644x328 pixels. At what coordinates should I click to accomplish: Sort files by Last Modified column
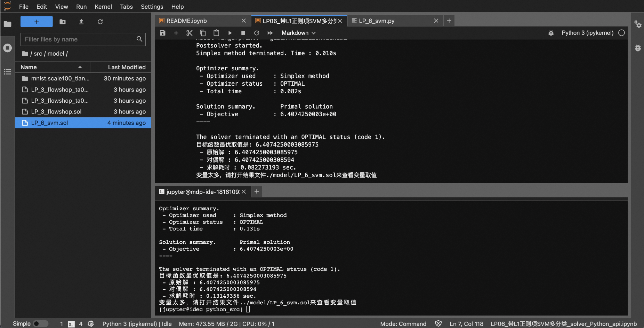coord(121,67)
